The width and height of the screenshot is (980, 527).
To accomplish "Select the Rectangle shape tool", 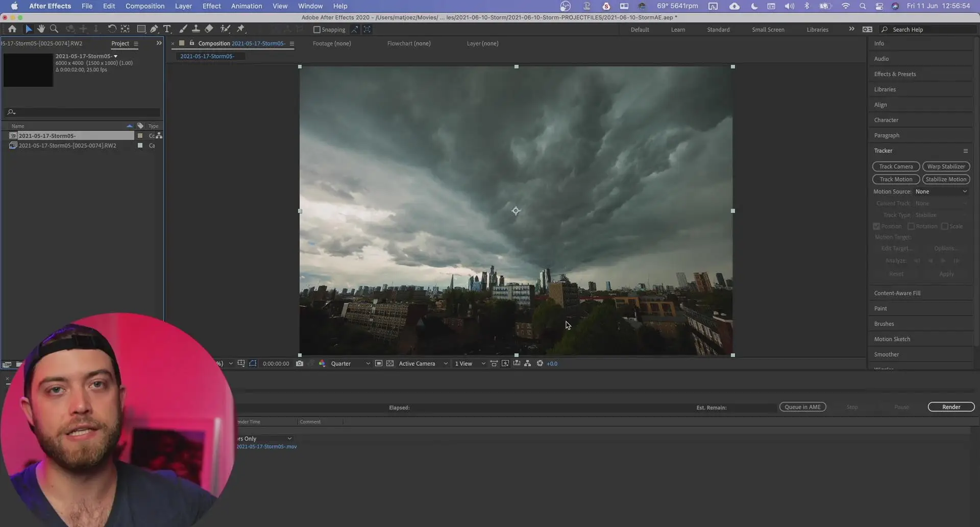I will click(141, 29).
